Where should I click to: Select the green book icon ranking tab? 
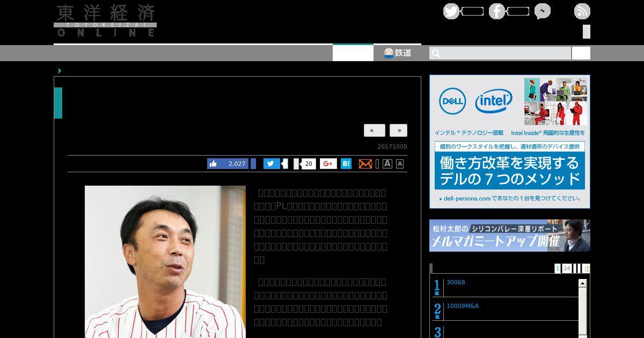(586, 268)
